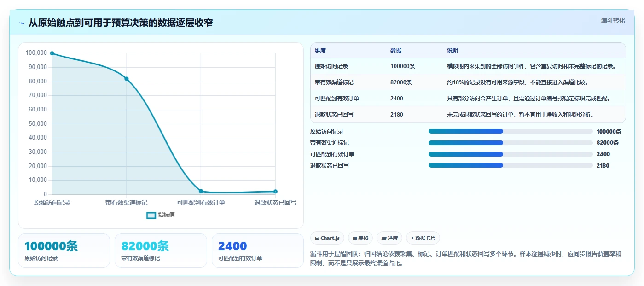Click the 2180 value in the table

point(397,115)
